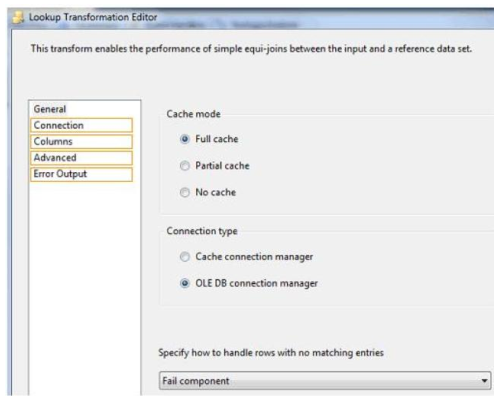503x408 pixels.
Task: Open the Error Output page
Action: 81,174
